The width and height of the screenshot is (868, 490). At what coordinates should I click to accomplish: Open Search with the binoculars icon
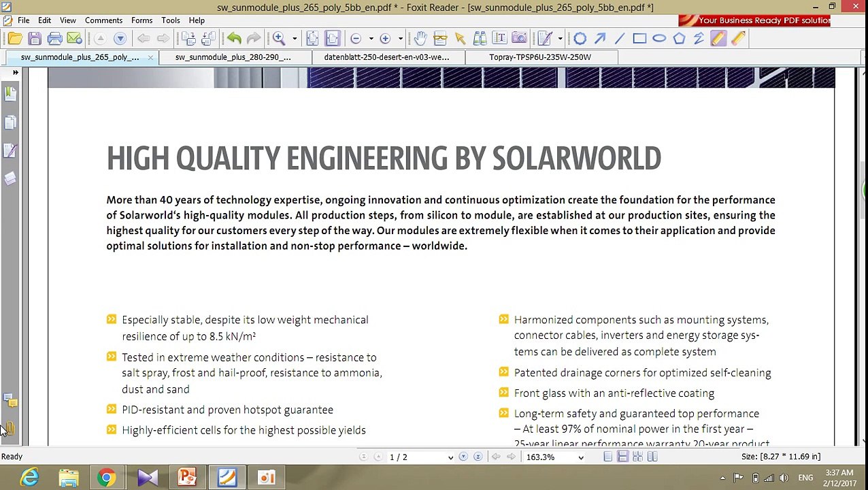pyautogui.click(x=480, y=39)
